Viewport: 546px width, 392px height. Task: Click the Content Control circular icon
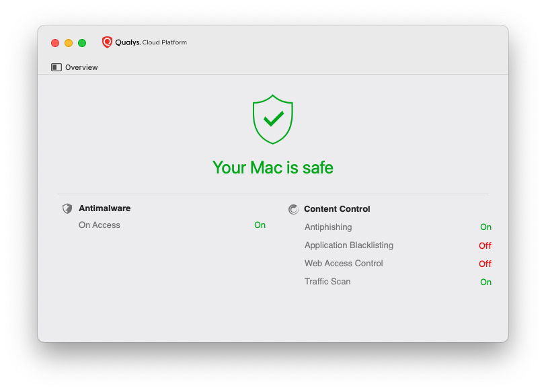(x=293, y=209)
